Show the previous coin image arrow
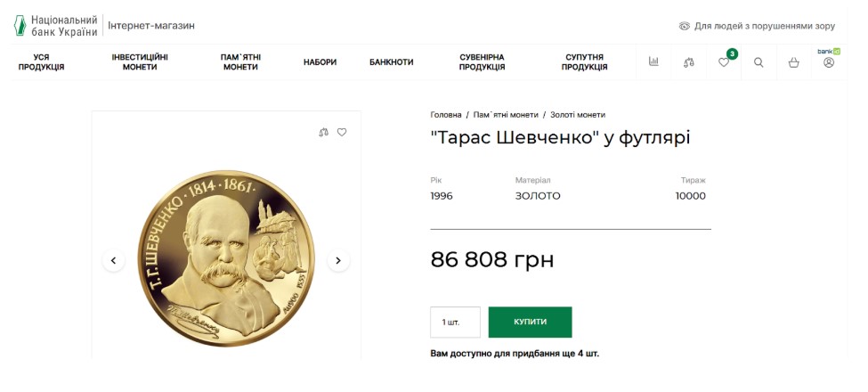Screen dimensions: 868x392 click(x=113, y=261)
